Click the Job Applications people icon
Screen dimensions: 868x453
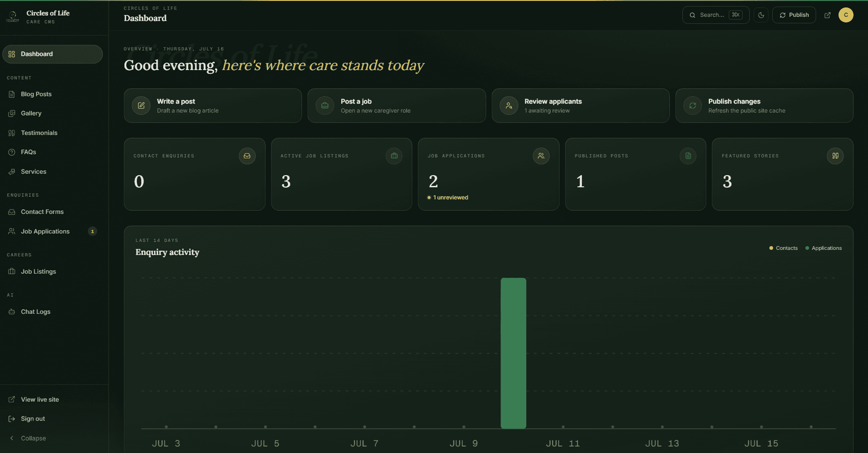[x=541, y=156]
